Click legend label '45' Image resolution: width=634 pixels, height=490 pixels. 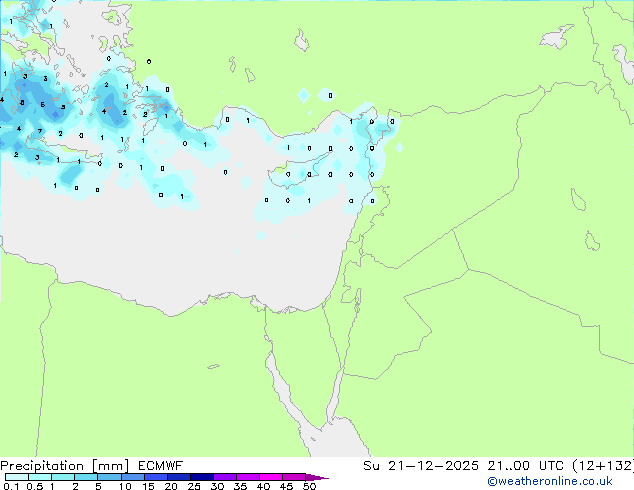tap(286, 486)
